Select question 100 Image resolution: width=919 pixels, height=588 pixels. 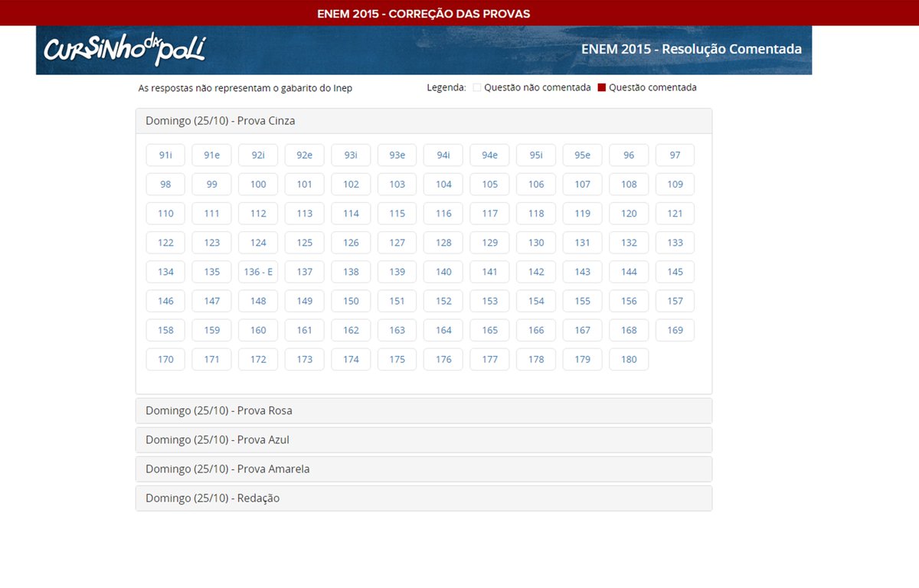(258, 184)
